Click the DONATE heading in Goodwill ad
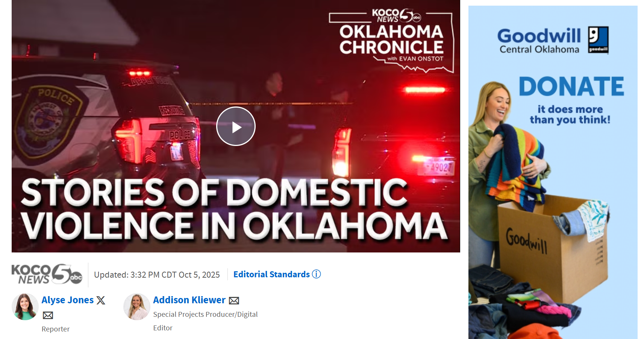Viewport: 644px width, 339px height. [571, 87]
